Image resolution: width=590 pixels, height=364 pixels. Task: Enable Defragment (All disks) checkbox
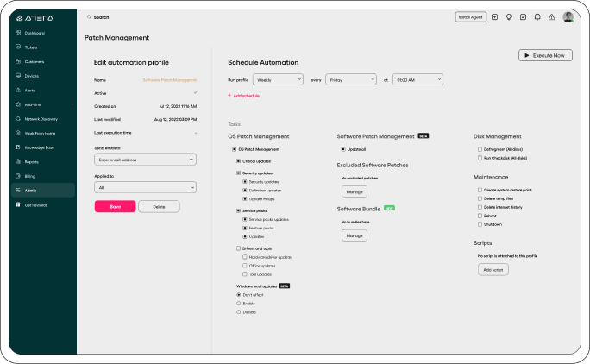click(x=478, y=149)
